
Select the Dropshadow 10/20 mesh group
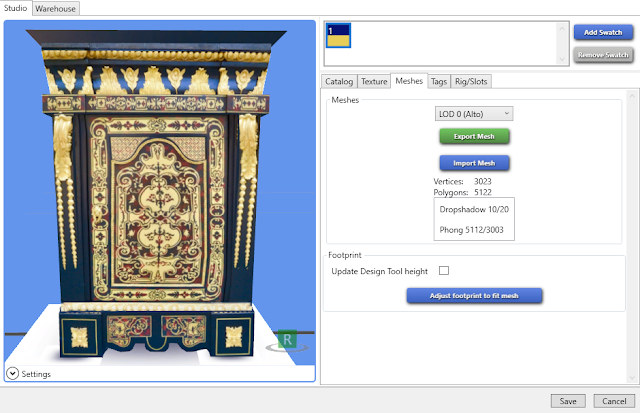474,209
